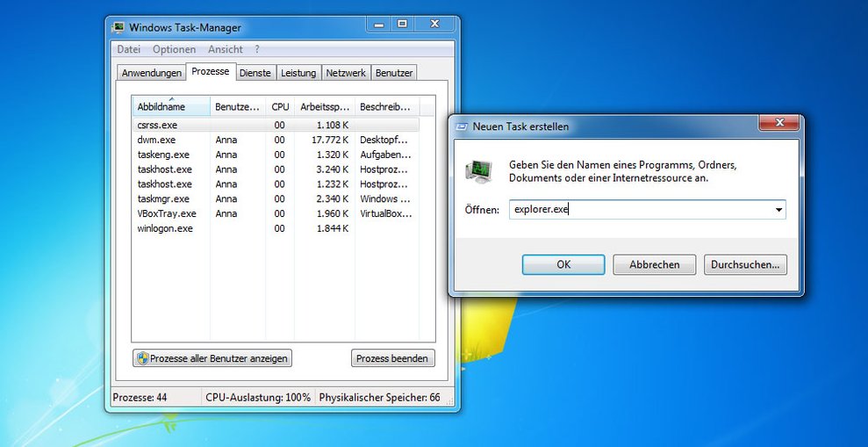The height and width of the screenshot is (447, 868).
Task: Switch to the Anwendungen tab
Action: 152,73
